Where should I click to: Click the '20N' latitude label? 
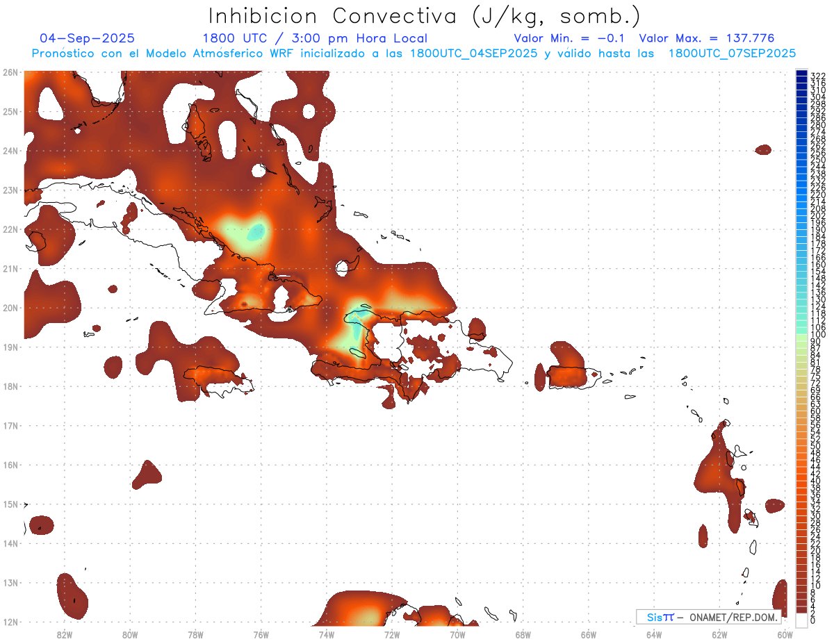coord(10,308)
